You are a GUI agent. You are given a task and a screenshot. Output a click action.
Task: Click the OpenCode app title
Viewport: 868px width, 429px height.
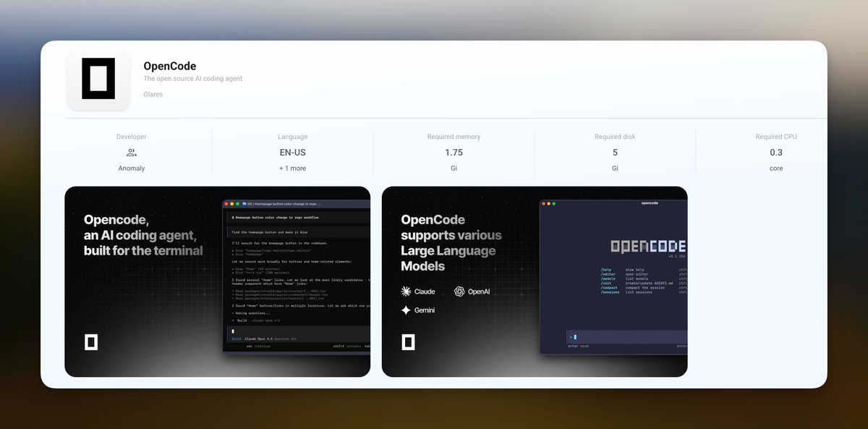[x=170, y=66]
